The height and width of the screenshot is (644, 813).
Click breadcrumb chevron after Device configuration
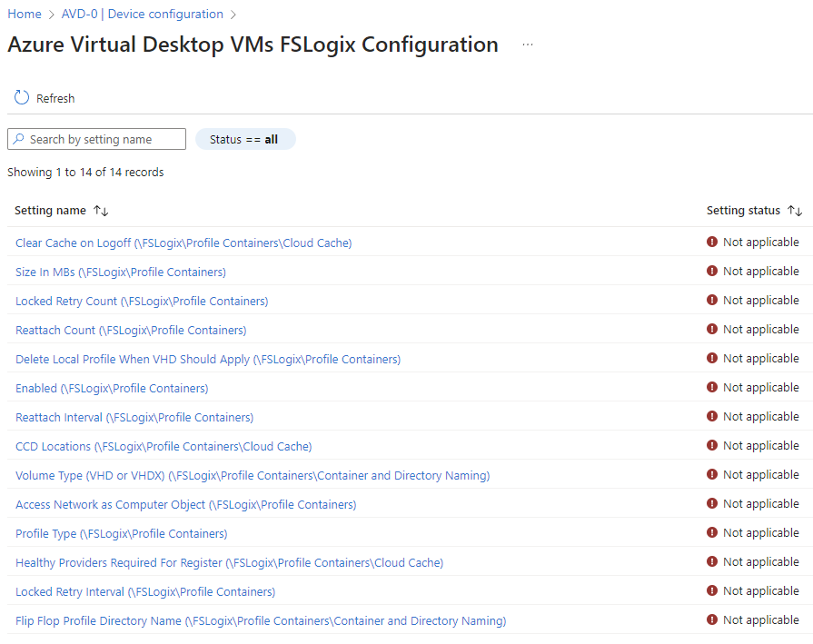[233, 15]
